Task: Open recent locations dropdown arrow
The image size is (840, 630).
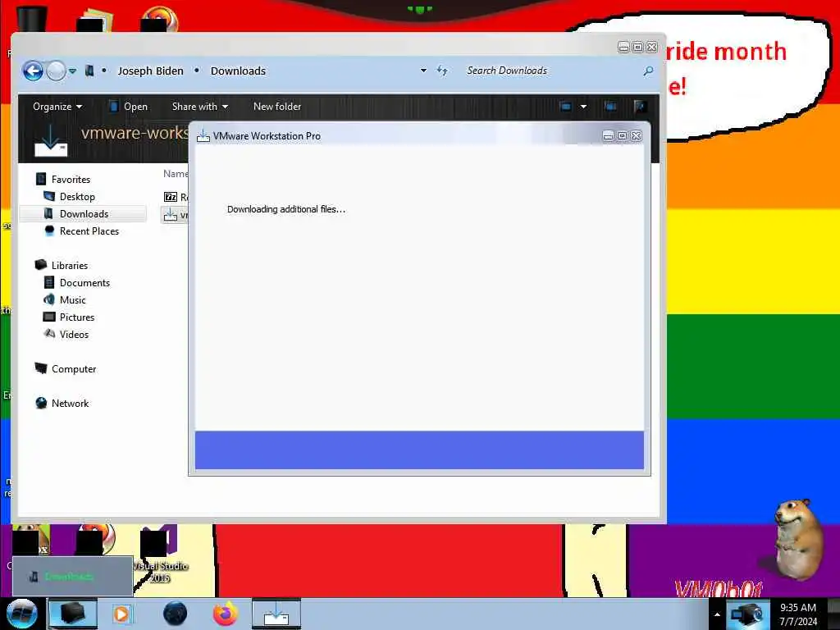Action: [x=72, y=71]
